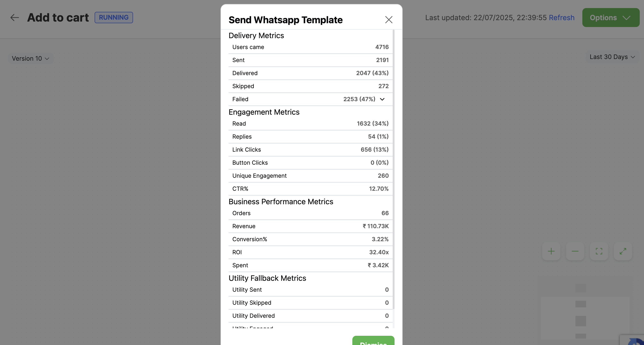Image resolution: width=644 pixels, height=345 pixels.
Task: Click the back arrow icon
Action: point(14,18)
